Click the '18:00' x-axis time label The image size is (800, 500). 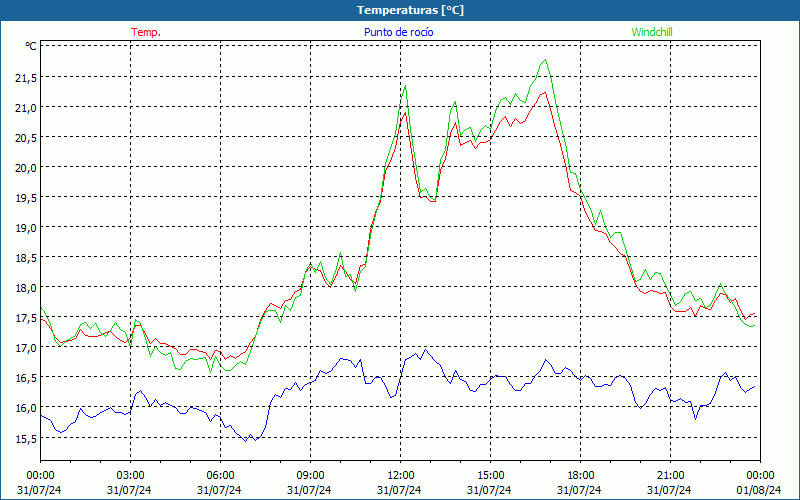coord(580,475)
